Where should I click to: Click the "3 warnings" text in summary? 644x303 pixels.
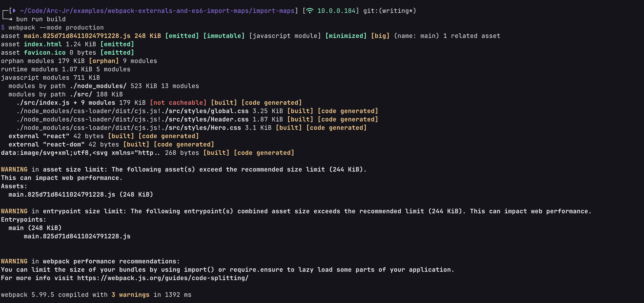coord(130,295)
